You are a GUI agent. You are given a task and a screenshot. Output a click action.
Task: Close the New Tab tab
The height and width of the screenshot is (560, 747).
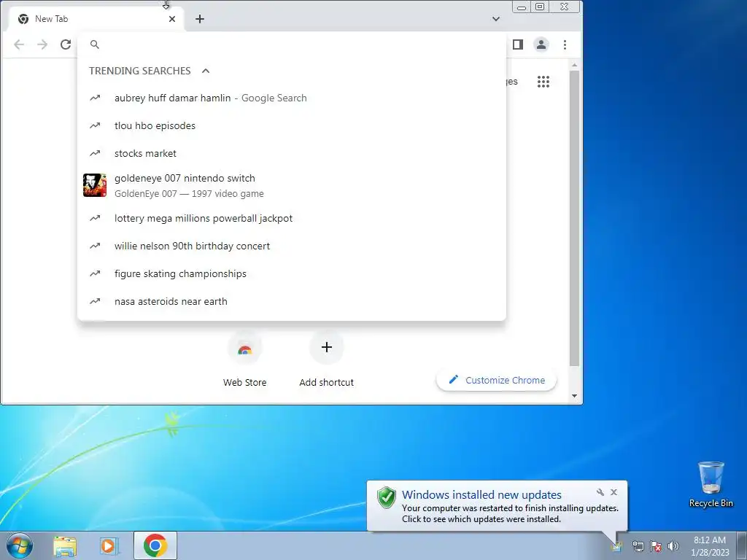[x=172, y=19]
